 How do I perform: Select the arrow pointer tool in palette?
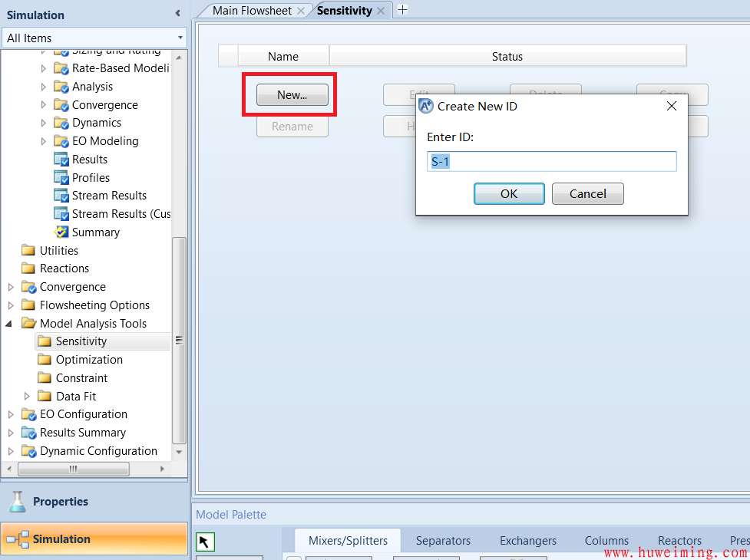pos(204,542)
